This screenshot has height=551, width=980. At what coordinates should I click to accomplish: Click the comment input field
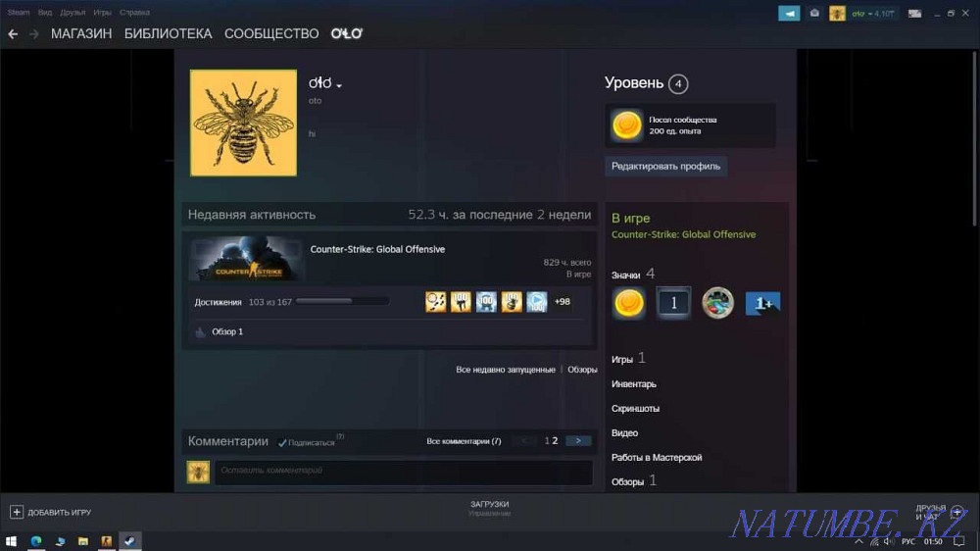404,473
